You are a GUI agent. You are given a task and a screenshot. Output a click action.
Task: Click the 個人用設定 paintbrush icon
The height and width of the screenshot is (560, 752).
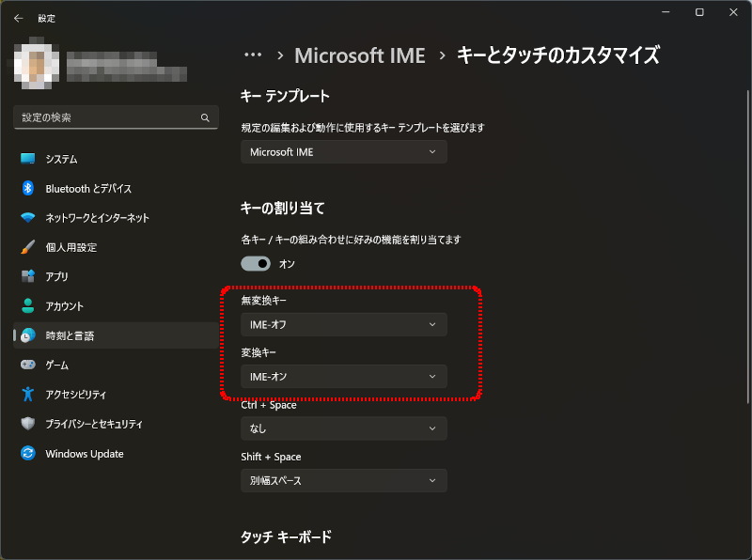tap(28, 247)
